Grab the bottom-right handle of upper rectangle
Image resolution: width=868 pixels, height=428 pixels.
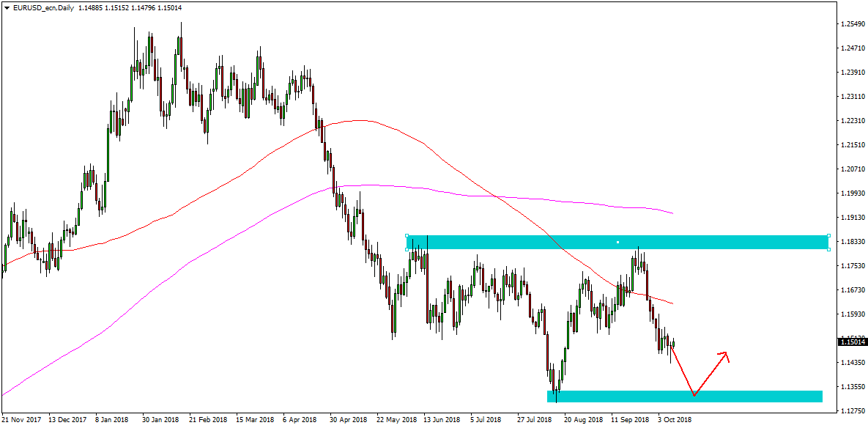click(828, 249)
